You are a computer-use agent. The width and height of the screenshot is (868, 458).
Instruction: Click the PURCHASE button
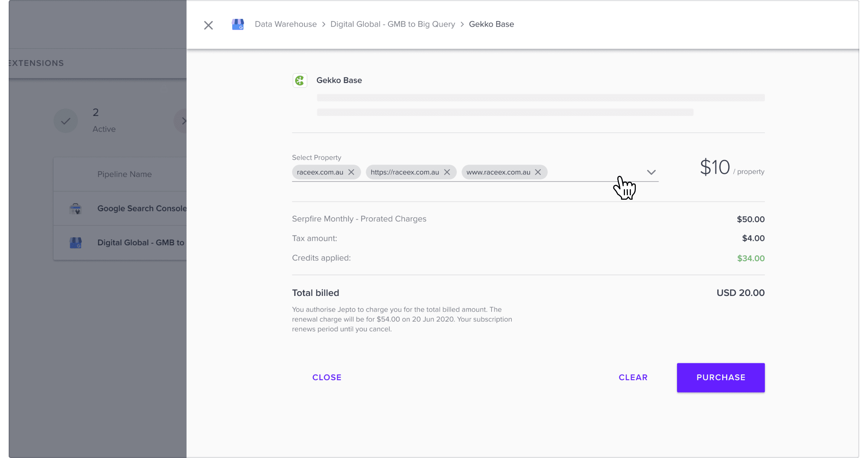(x=721, y=377)
